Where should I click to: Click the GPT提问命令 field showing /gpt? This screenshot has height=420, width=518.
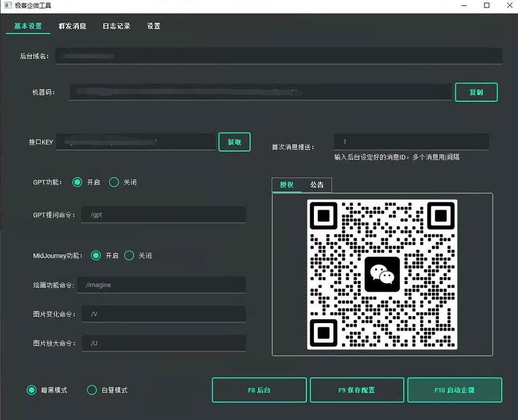pos(163,214)
